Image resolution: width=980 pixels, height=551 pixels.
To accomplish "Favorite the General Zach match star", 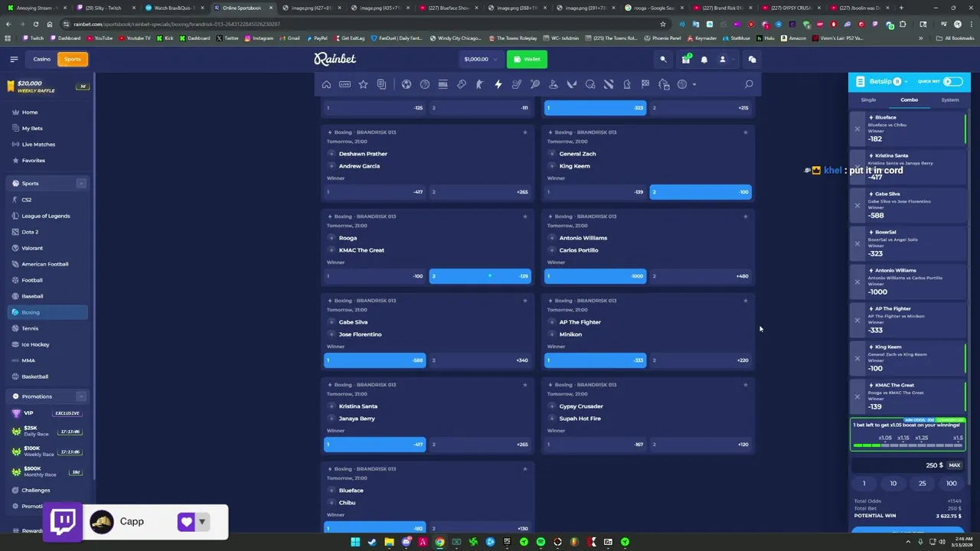I will (745, 132).
